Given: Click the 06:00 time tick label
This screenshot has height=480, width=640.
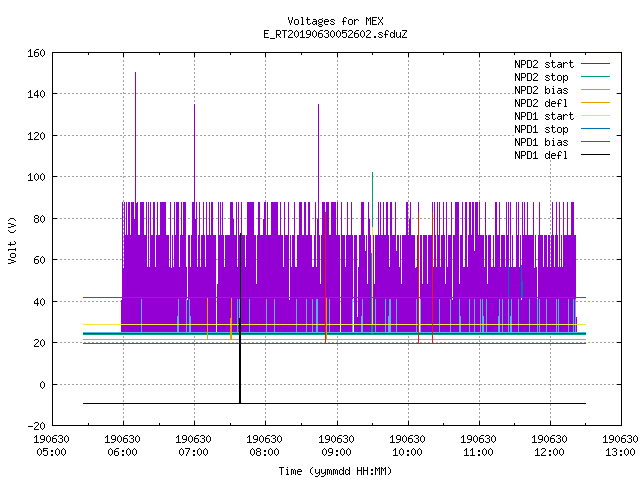Looking at the screenshot, I should tap(122, 452).
